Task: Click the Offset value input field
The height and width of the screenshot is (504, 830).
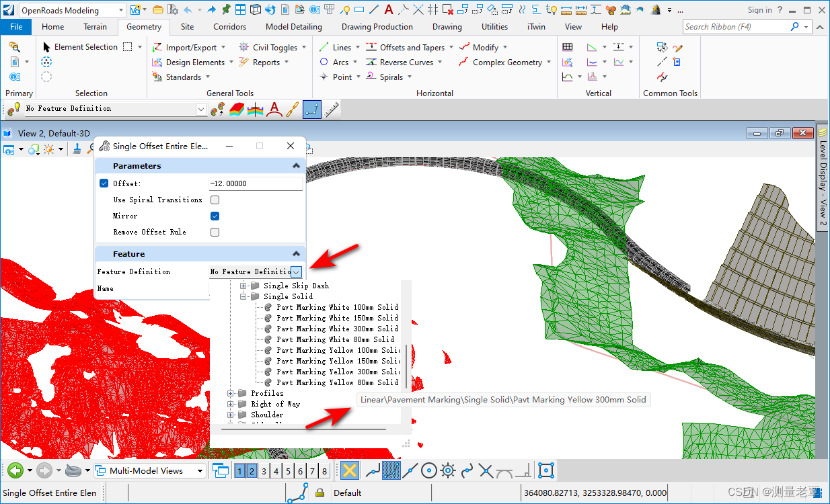Action: (256, 183)
